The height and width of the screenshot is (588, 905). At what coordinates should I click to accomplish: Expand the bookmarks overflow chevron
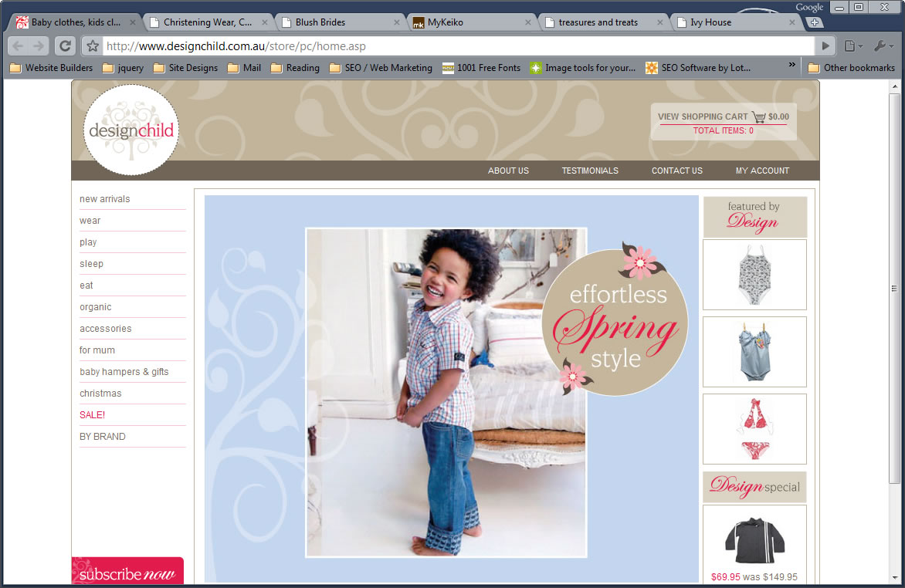tap(791, 67)
